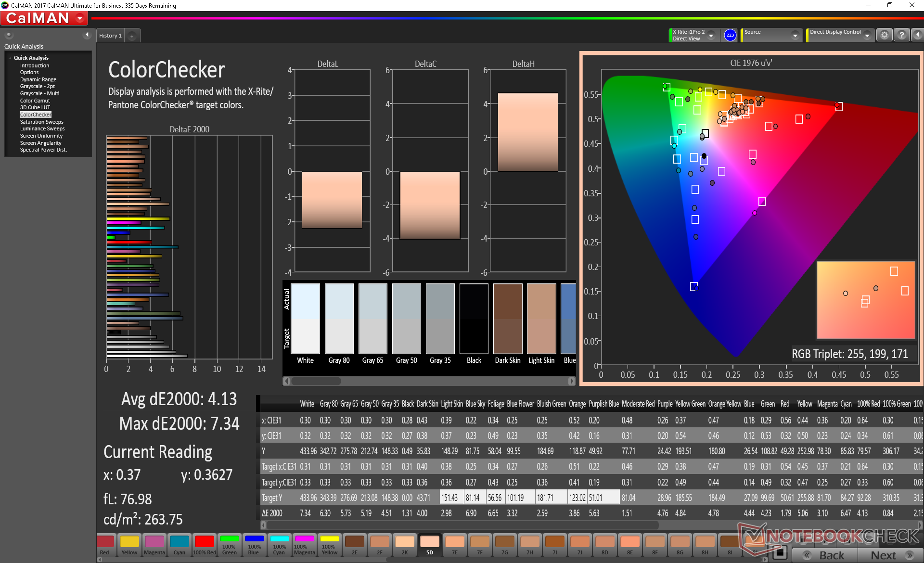Select the 100% Yellow patch button
The image size is (924, 563).
click(330, 545)
